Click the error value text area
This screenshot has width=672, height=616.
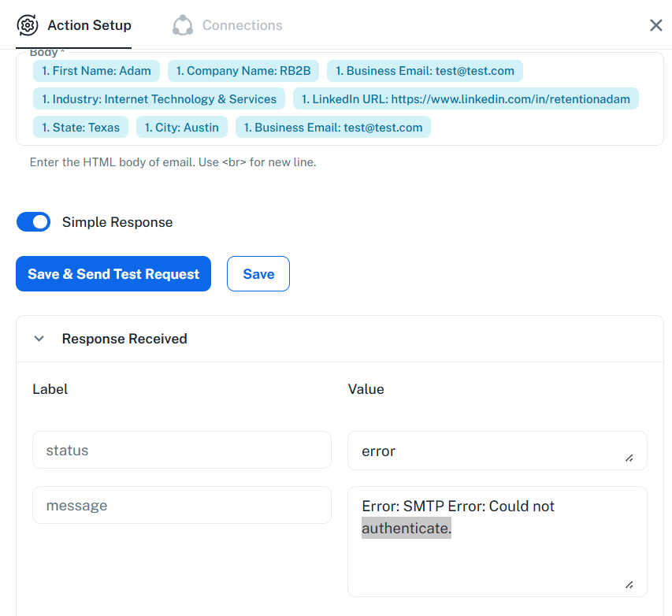(x=488, y=451)
